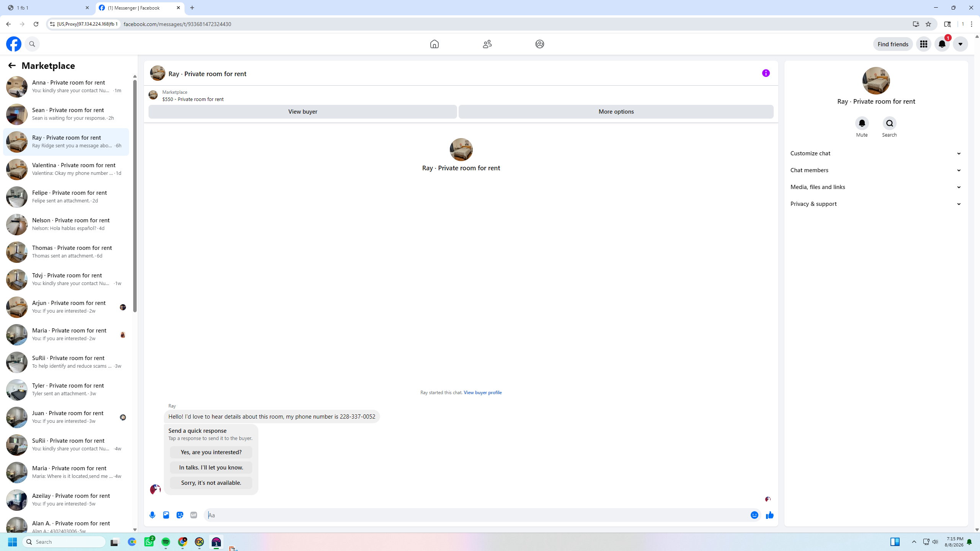
Task: Reload the page in browser toolbar
Action: click(x=36, y=24)
